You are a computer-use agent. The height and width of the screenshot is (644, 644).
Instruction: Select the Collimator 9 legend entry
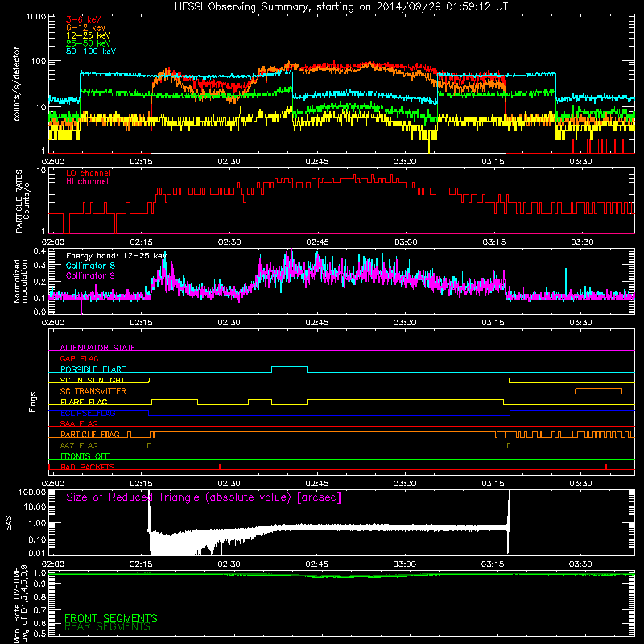pos(90,275)
